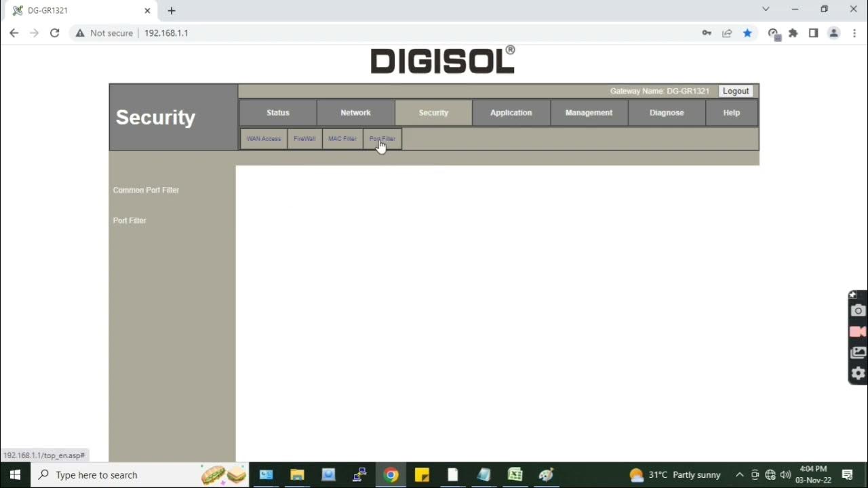Viewport: 868px width, 488px height.
Task: Open the Extensions puzzle-piece menu
Action: pyautogui.click(x=793, y=33)
